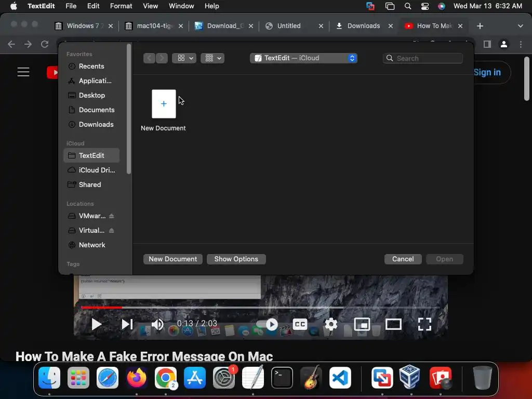The width and height of the screenshot is (532, 399).
Task: Toggle autoplay switch in video player
Action: (x=268, y=324)
